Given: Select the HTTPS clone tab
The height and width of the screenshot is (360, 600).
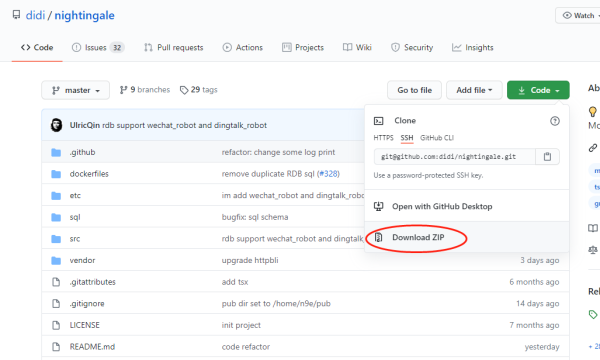Looking at the screenshot, I should [x=383, y=138].
